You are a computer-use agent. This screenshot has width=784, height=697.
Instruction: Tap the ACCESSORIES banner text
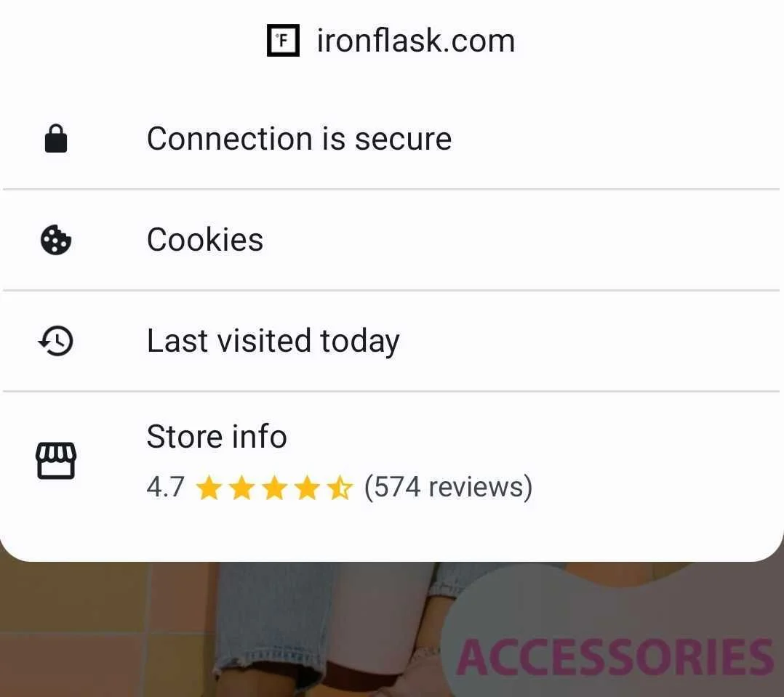tap(615, 657)
